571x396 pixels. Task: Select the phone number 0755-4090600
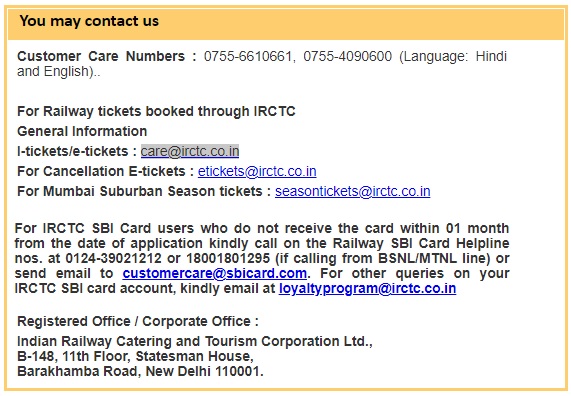coord(347,56)
